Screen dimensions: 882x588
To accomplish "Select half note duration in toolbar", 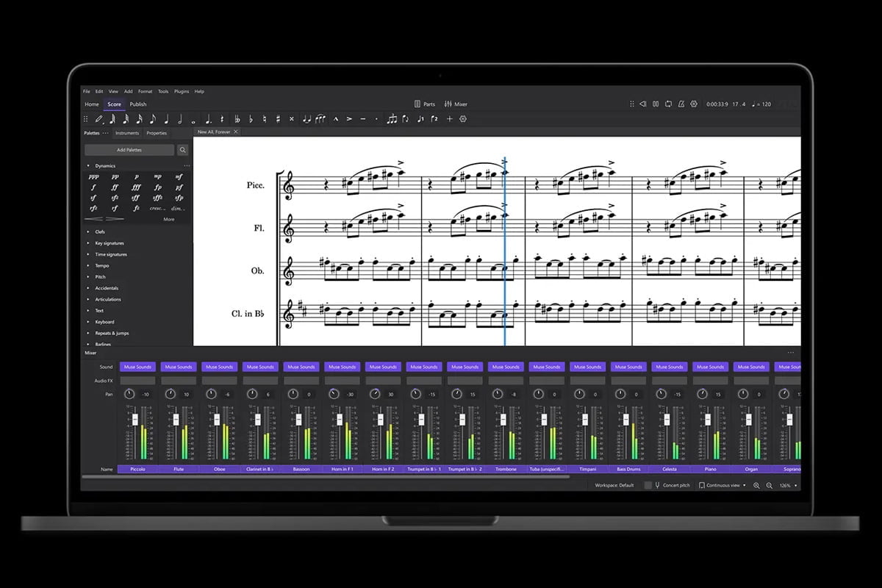I will (x=180, y=118).
